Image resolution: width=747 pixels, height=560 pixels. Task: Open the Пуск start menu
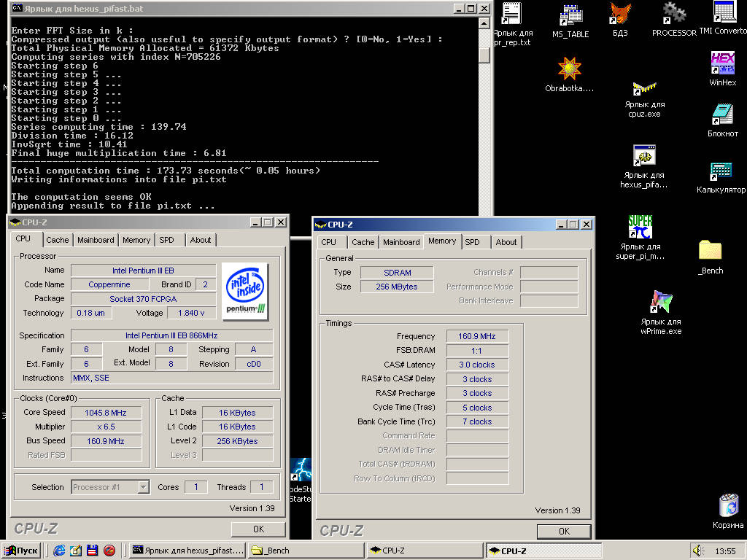(21, 551)
